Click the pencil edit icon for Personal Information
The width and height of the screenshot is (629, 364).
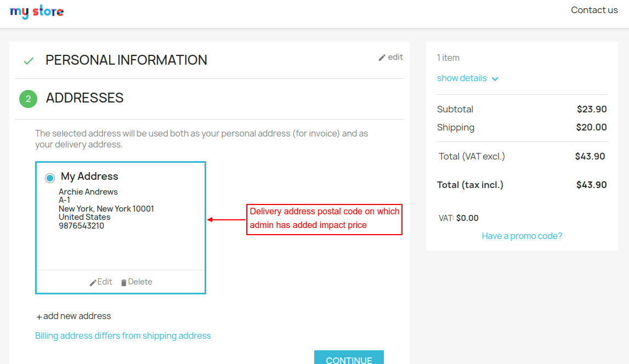coord(382,58)
